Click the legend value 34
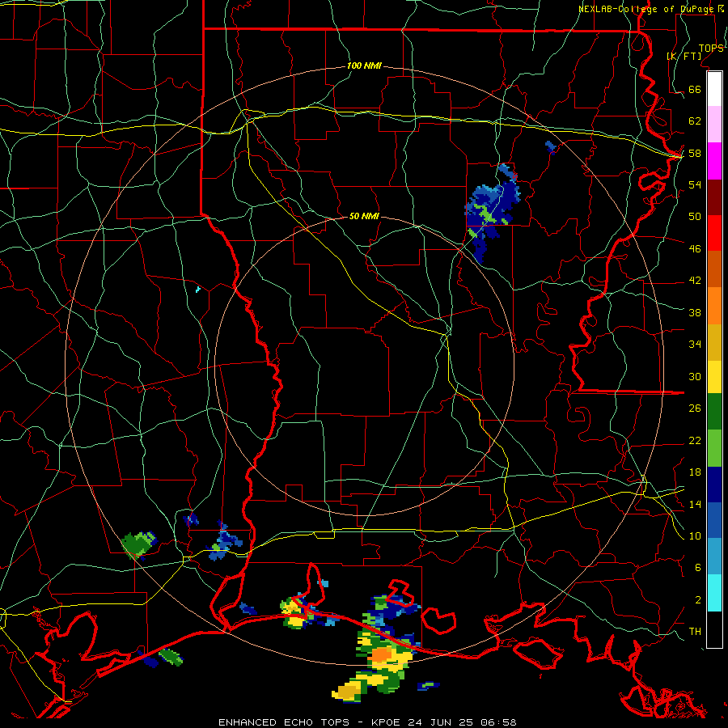This screenshot has width=728, height=728. click(x=695, y=344)
